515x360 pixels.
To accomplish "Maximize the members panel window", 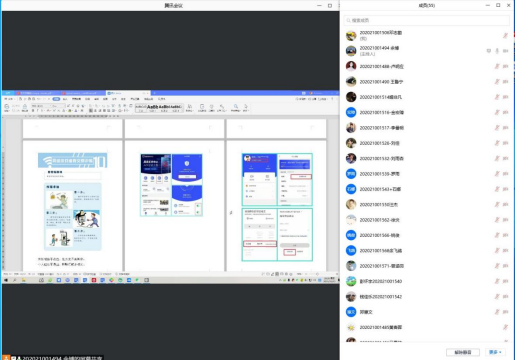I will [498, 5].
